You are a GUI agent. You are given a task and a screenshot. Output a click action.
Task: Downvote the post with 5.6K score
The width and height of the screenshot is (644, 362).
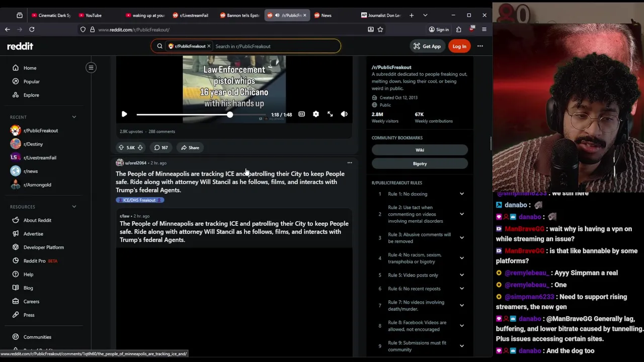click(x=140, y=148)
